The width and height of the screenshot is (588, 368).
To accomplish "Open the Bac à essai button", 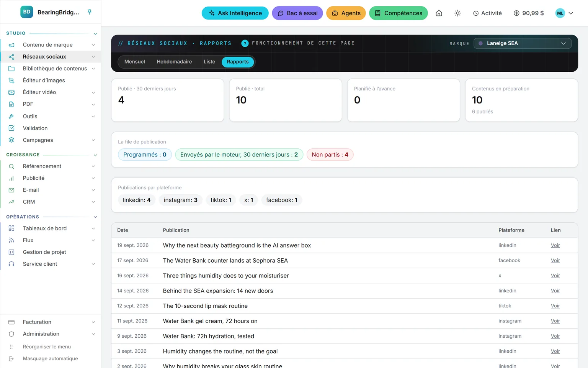I will click(x=297, y=13).
